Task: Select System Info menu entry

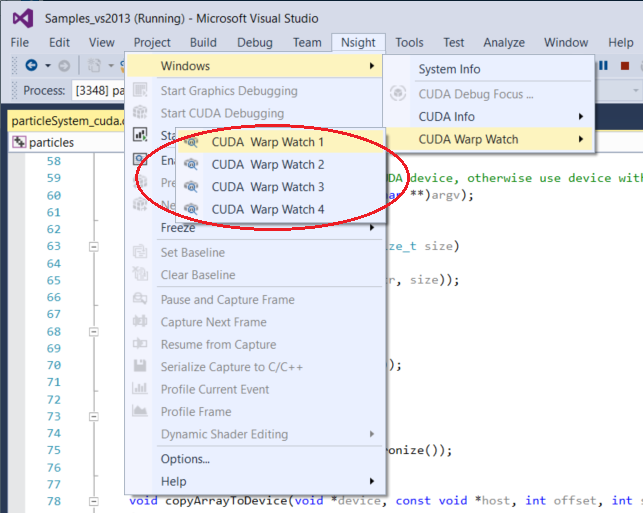Action: (x=489, y=69)
